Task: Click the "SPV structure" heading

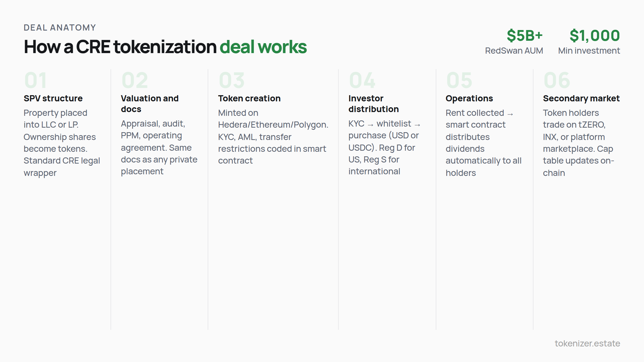Action: coord(53,98)
